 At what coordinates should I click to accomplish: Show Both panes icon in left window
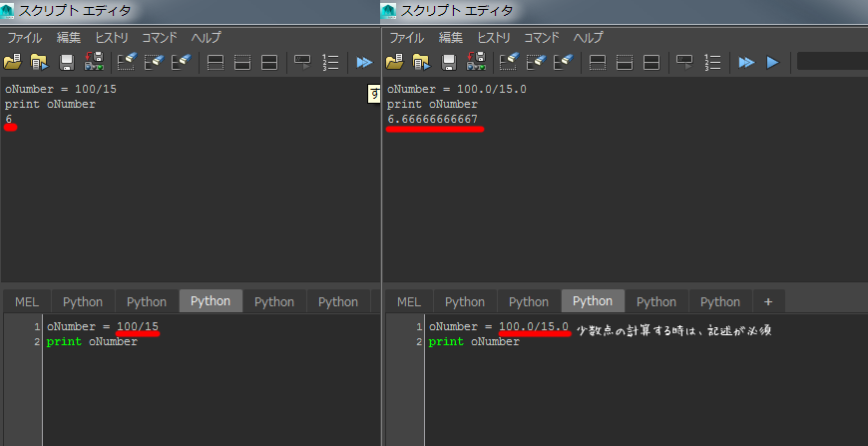[269, 63]
